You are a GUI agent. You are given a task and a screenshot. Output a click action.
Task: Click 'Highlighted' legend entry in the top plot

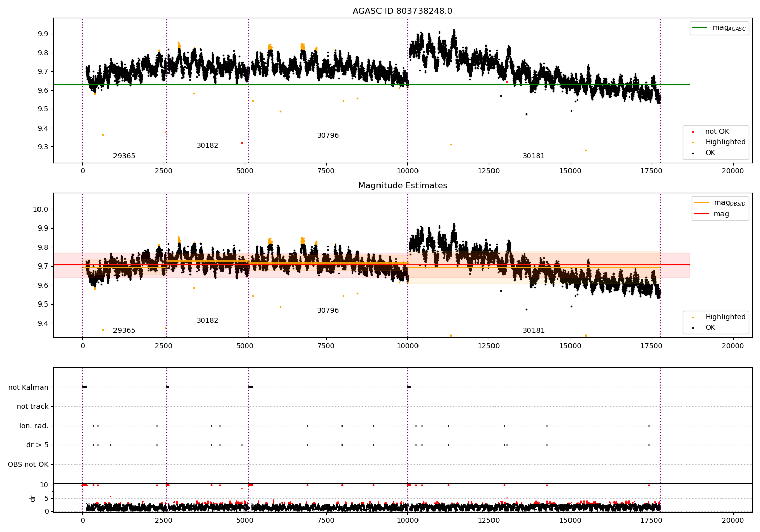(726, 142)
